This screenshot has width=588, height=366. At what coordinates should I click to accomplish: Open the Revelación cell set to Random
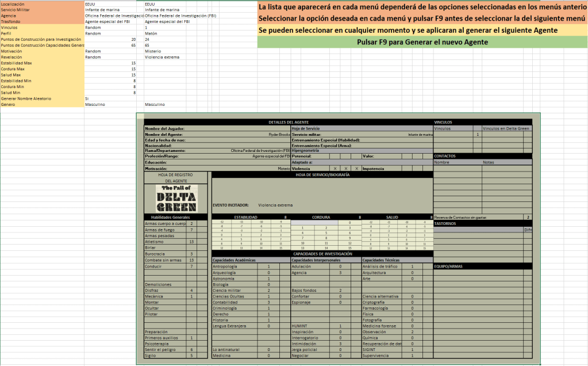tap(110, 57)
